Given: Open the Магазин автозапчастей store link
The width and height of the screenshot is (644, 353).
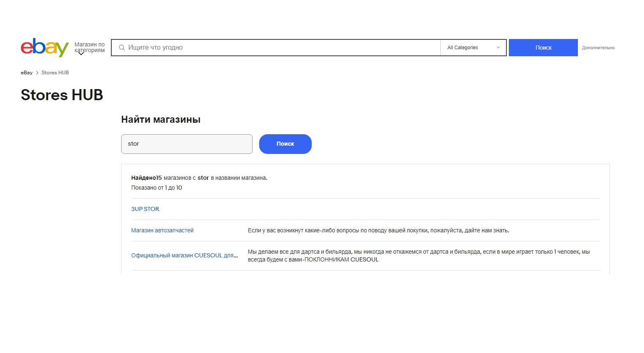Looking at the screenshot, I should (x=162, y=230).
